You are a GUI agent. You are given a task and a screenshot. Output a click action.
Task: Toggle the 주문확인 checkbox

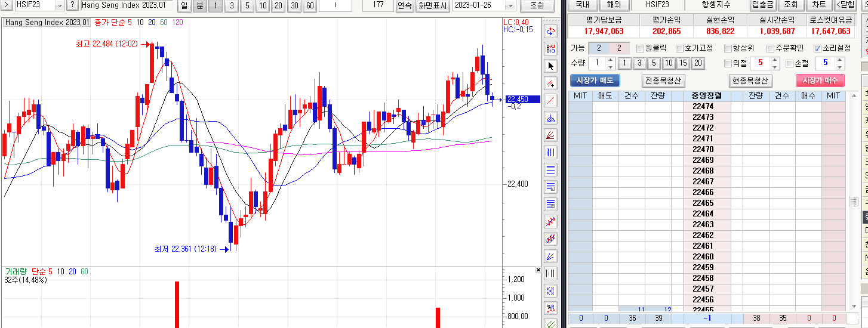click(x=769, y=48)
